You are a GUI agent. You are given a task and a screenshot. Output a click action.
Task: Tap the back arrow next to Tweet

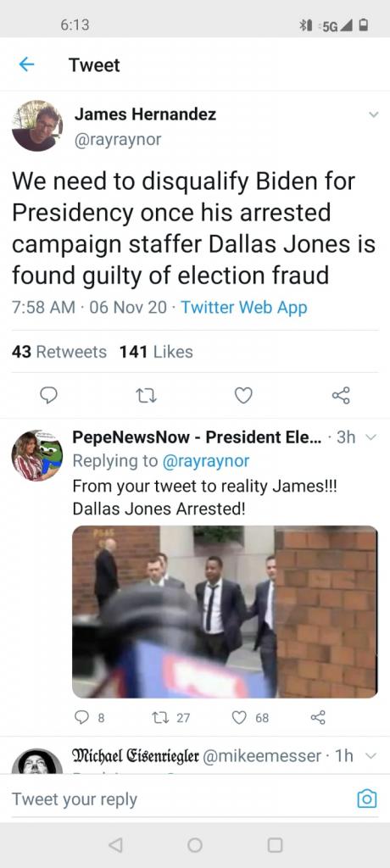coord(26,64)
